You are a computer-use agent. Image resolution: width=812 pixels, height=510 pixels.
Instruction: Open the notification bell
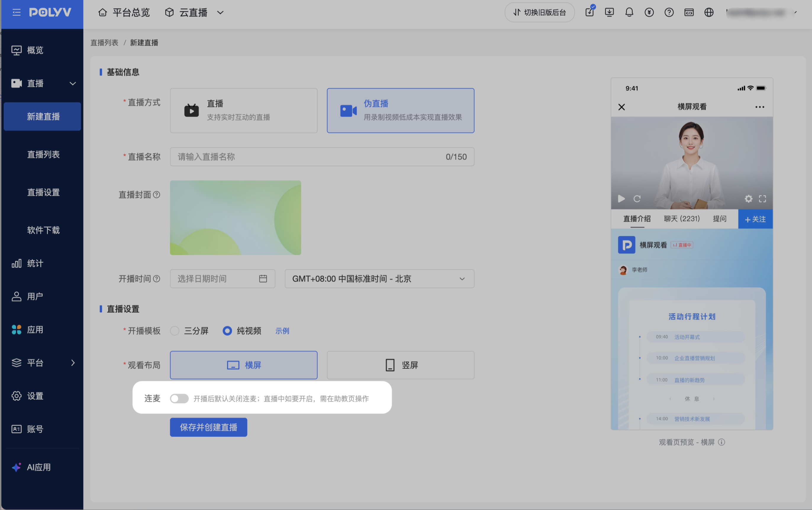[x=629, y=12]
